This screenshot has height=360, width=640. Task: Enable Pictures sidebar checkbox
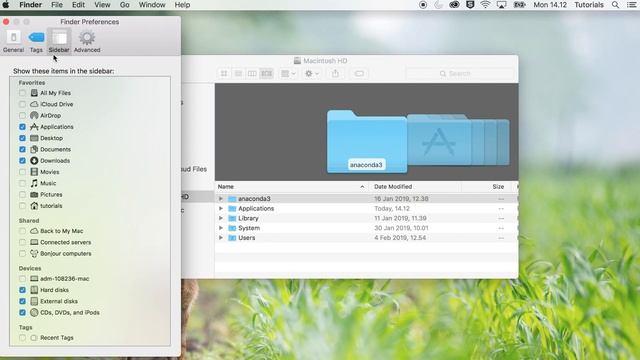pyautogui.click(x=22, y=195)
